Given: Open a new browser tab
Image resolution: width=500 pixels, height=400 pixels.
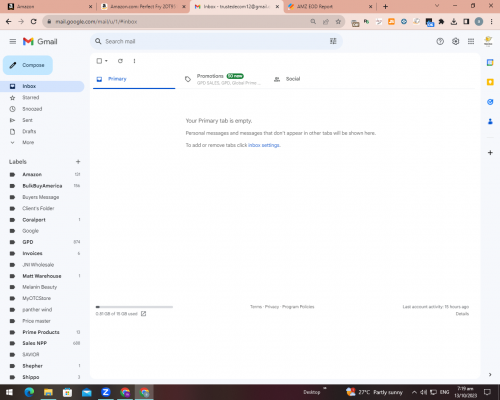Looking at the screenshot, I should (x=385, y=6).
